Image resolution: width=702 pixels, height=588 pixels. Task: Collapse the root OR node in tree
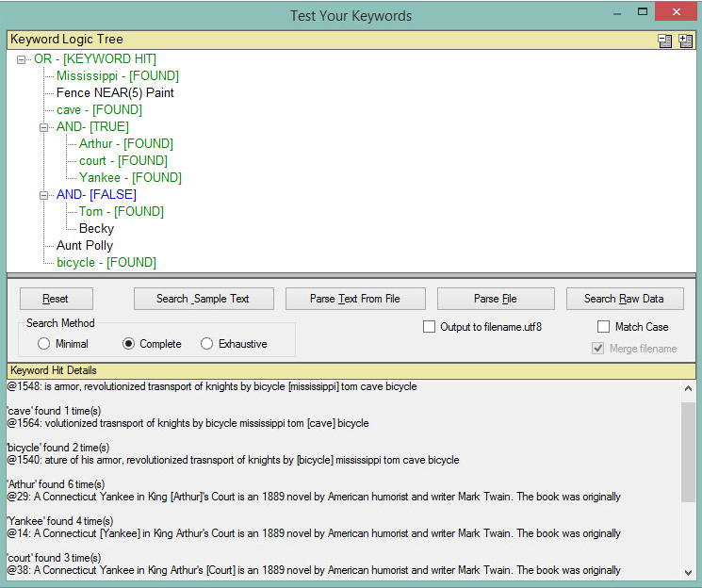click(22, 59)
